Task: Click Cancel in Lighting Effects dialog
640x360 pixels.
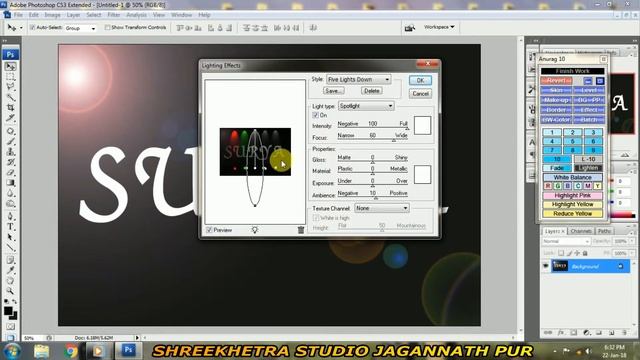Action: 420,93
